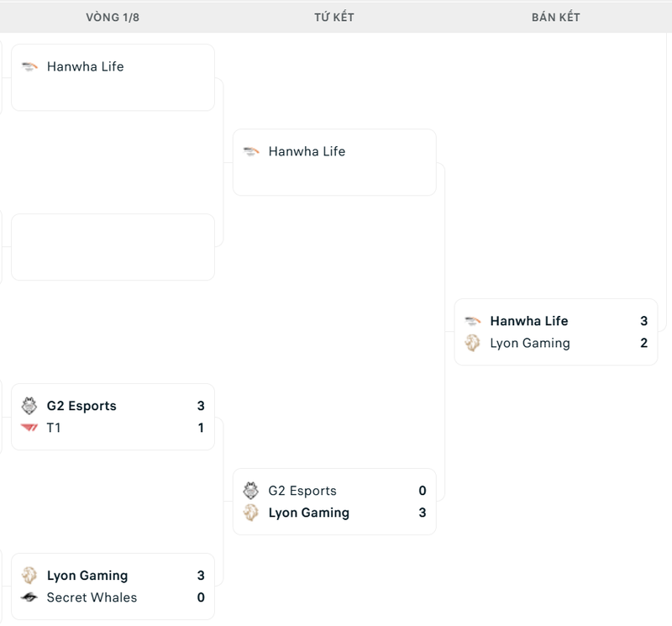Click Lyon Gaming logo in Bán kết match
The height and width of the screenshot is (626, 672).
[473, 343]
